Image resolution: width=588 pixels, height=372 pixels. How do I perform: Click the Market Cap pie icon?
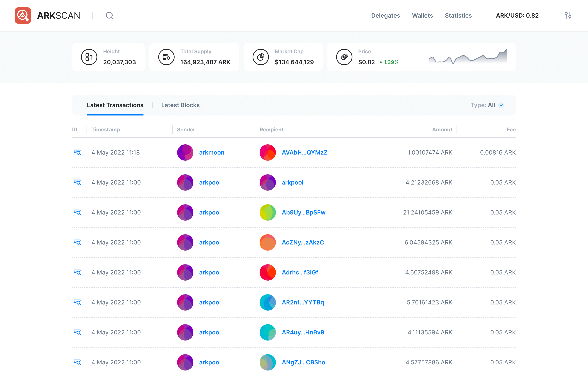261,57
